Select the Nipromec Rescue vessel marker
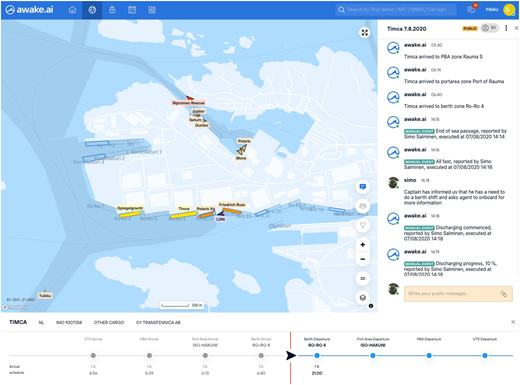The height and width of the screenshot is (385, 520). coord(190,98)
